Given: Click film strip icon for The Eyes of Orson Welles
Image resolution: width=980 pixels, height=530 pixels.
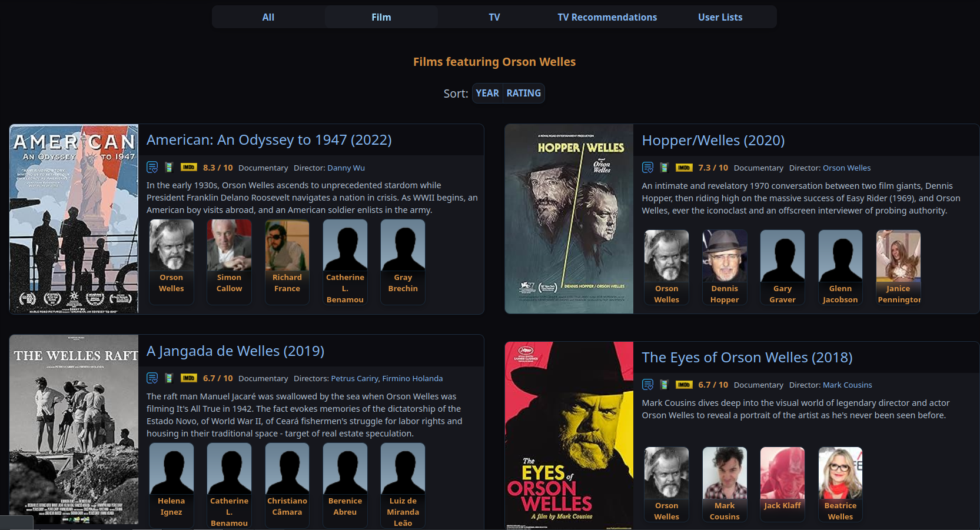Looking at the screenshot, I should (x=665, y=385).
